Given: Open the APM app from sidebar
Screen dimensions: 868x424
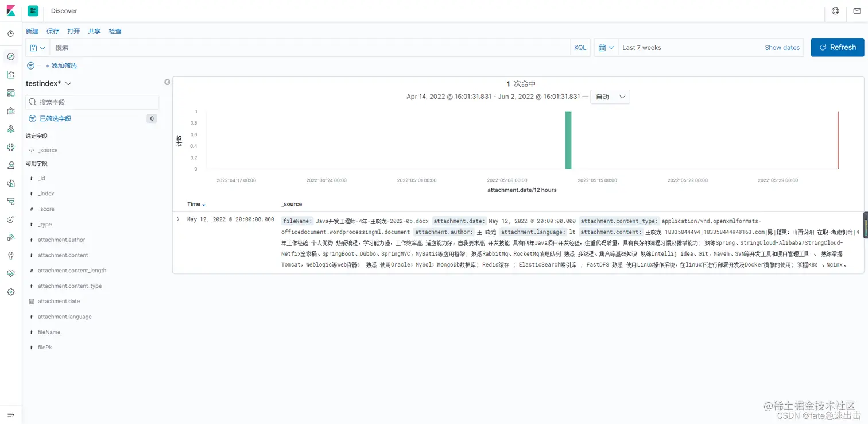Looking at the screenshot, I should click(x=10, y=202).
